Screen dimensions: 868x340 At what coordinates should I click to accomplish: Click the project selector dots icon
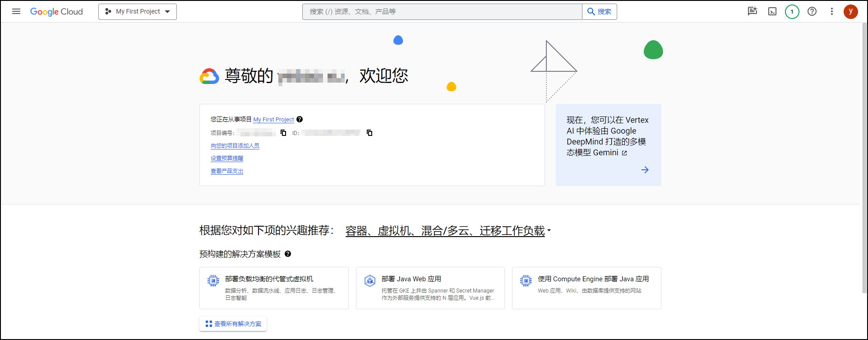pos(108,12)
